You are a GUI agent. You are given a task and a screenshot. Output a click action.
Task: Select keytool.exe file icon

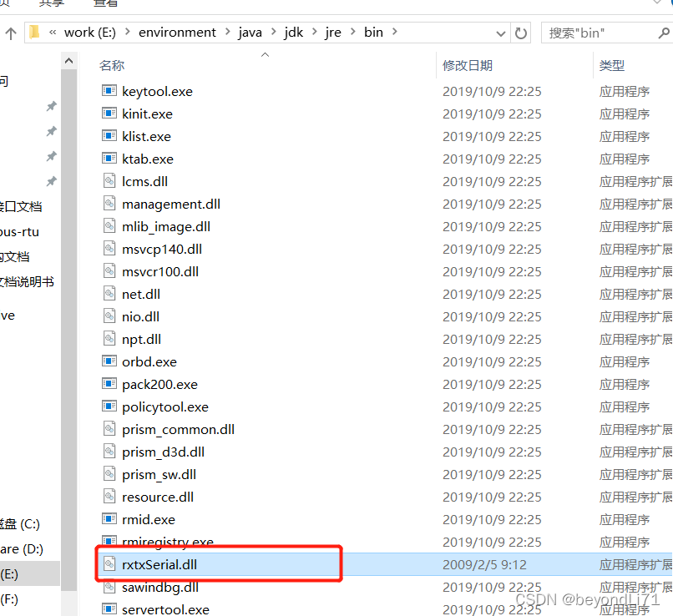109,91
